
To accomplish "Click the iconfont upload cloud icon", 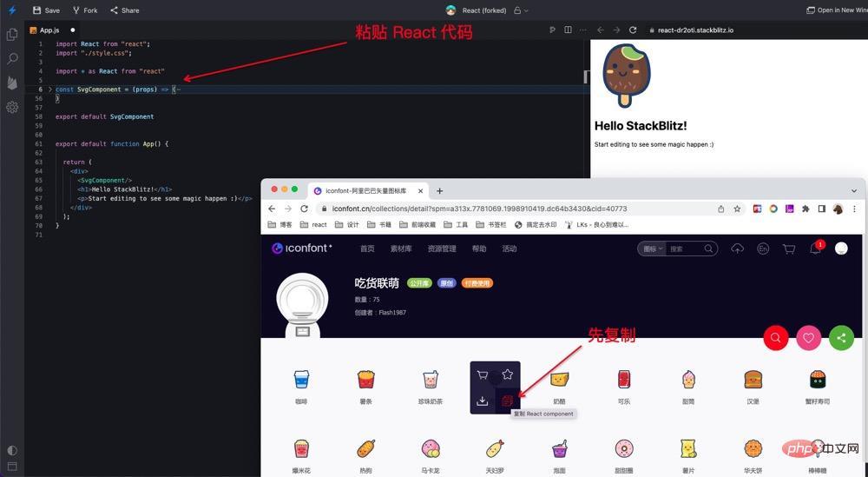I will [x=737, y=248].
